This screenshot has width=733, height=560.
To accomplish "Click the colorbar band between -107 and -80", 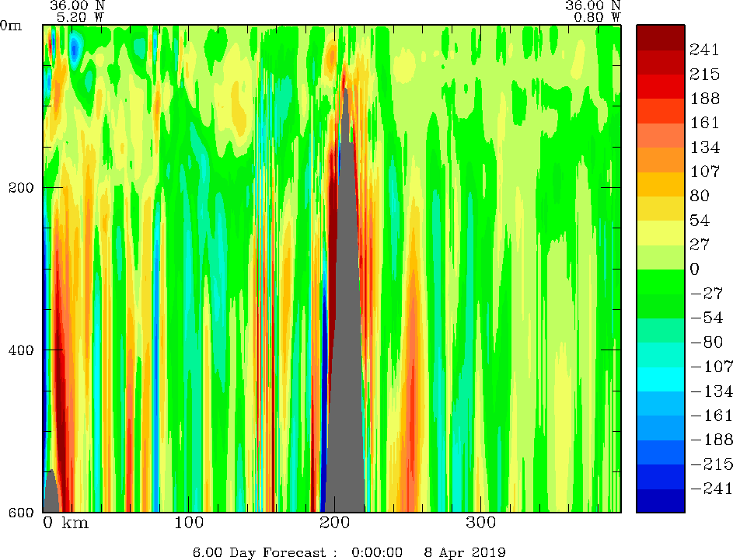I will point(661,355).
